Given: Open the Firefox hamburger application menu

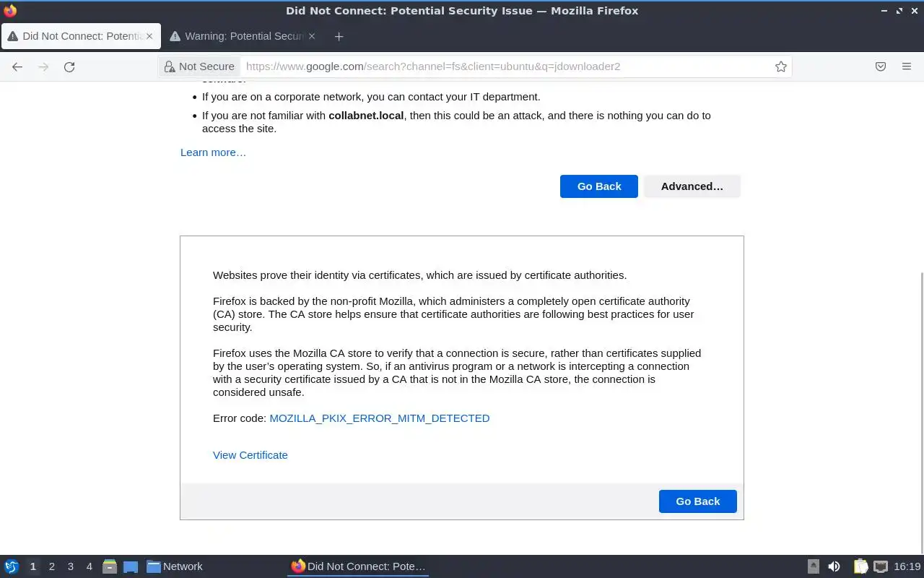Looking at the screenshot, I should (907, 66).
